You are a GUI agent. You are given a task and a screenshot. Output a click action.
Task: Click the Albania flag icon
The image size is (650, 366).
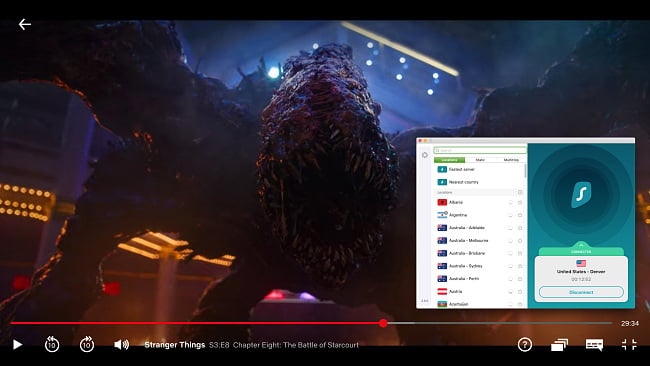pyautogui.click(x=442, y=202)
